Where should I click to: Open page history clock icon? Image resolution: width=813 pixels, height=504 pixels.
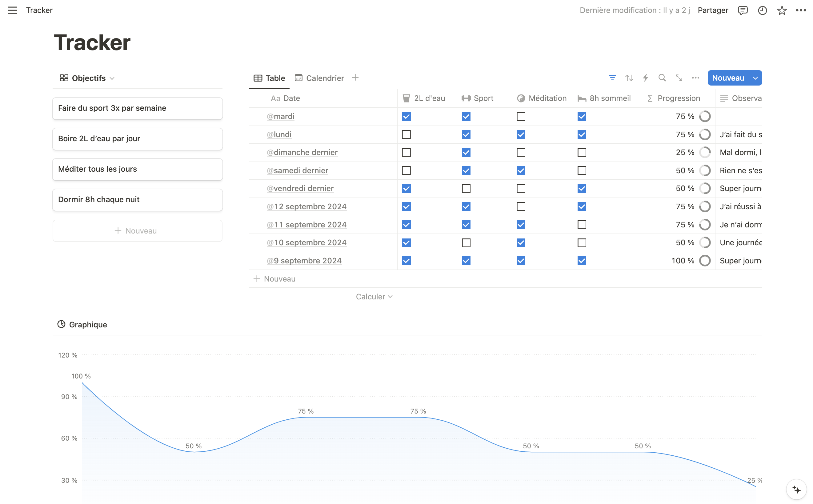pyautogui.click(x=762, y=10)
